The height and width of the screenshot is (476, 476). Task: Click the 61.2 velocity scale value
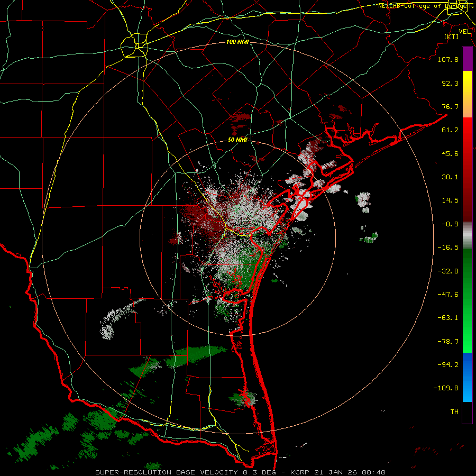pos(450,130)
